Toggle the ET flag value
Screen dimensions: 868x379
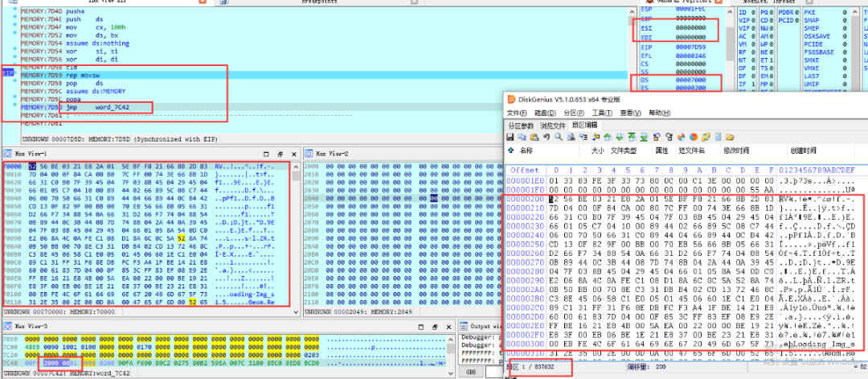[x=773, y=60]
